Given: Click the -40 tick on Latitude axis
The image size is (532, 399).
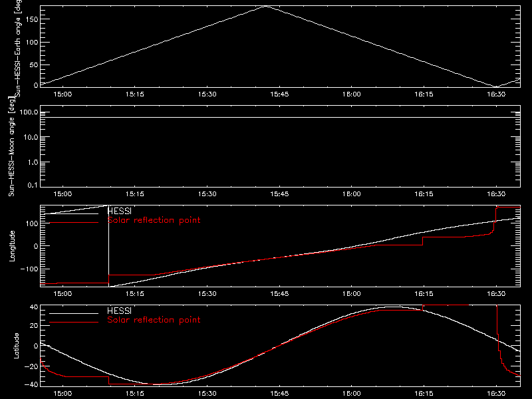Looking at the screenshot, I should click(31, 385).
